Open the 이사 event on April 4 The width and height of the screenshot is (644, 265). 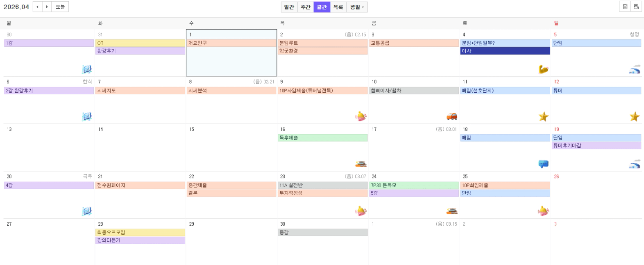pos(505,51)
